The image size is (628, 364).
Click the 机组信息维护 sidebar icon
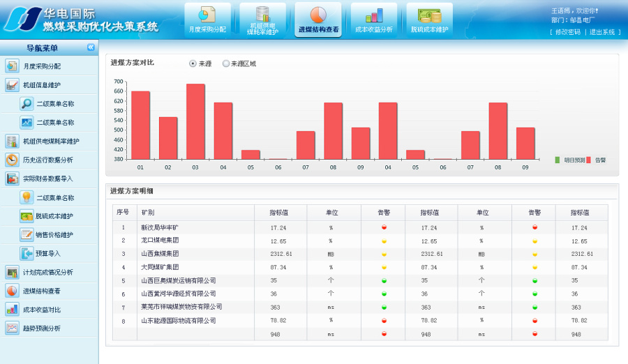(x=12, y=85)
